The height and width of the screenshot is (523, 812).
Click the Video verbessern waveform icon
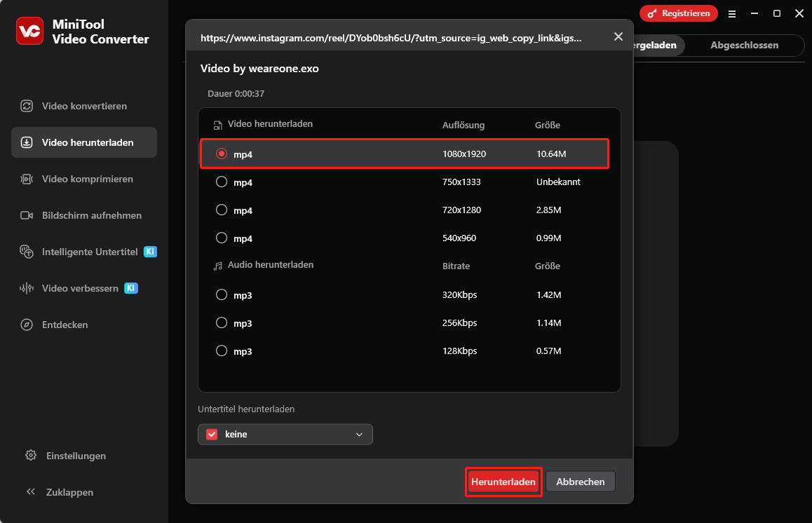pyautogui.click(x=27, y=288)
